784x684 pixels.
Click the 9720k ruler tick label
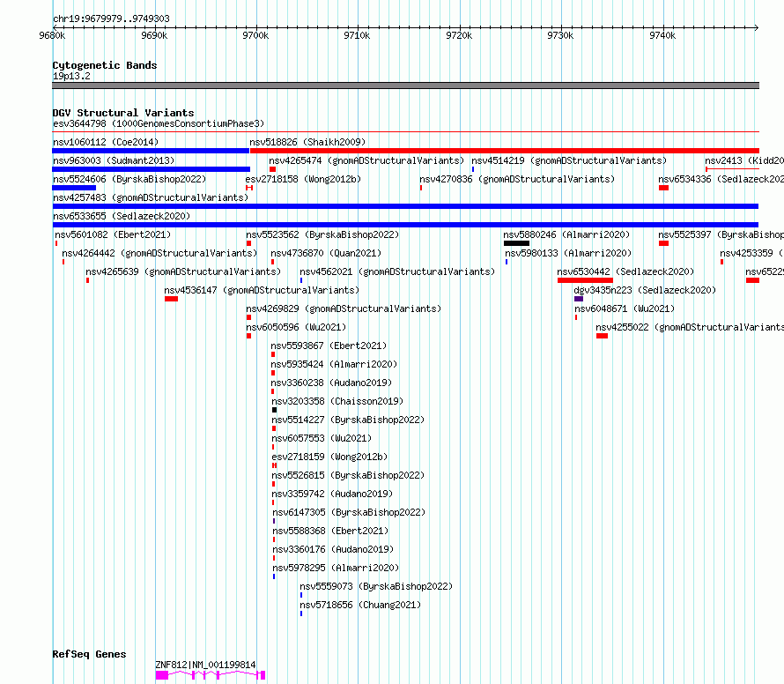(x=459, y=35)
